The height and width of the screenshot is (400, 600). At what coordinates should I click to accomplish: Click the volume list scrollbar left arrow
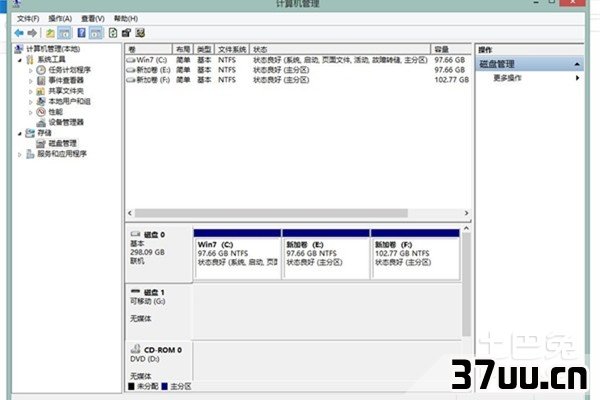point(130,213)
